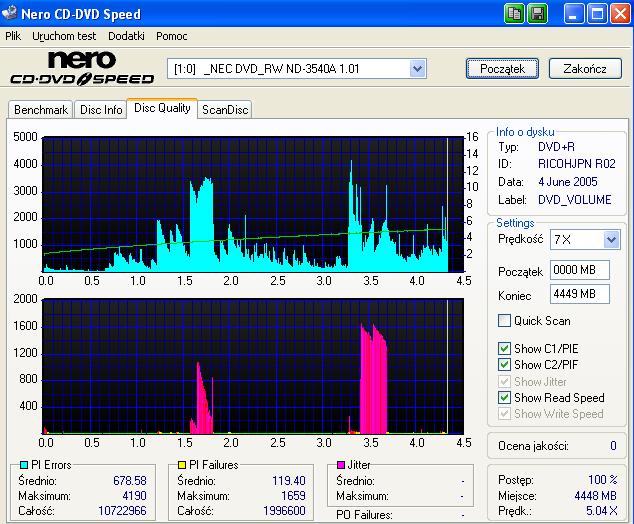
Task: Click the disc type DVD+R value
Action: pyautogui.click(x=556, y=146)
